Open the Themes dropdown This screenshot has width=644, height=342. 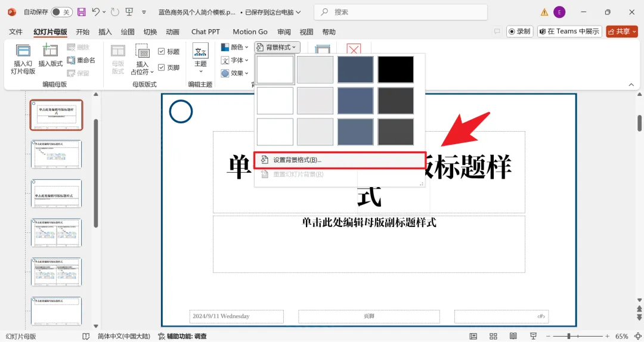tap(200, 59)
